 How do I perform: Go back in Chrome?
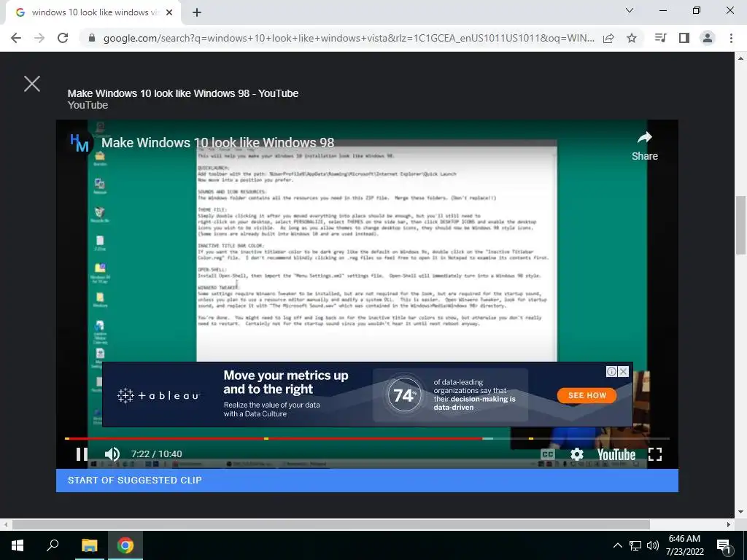16,38
